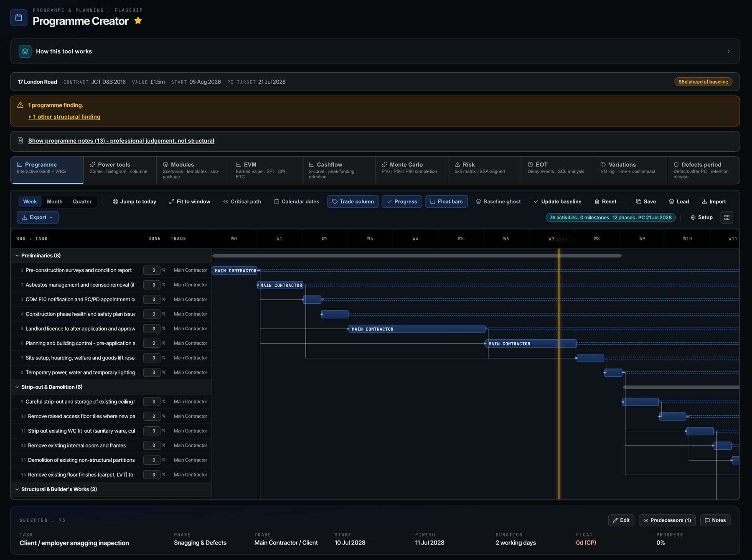The height and width of the screenshot is (560, 752).
Task: Collapse the Preliminaries (8) group
Action: (17, 256)
